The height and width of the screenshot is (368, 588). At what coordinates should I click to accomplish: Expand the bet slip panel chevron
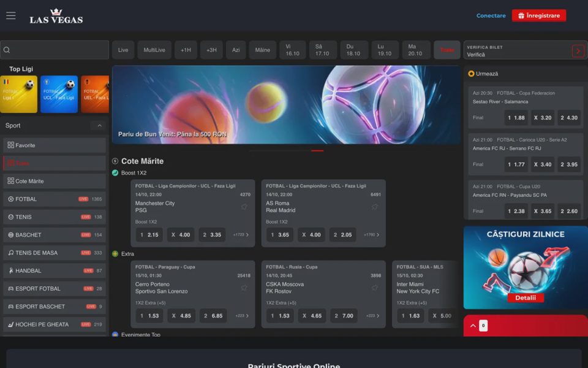[x=473, y=326]
